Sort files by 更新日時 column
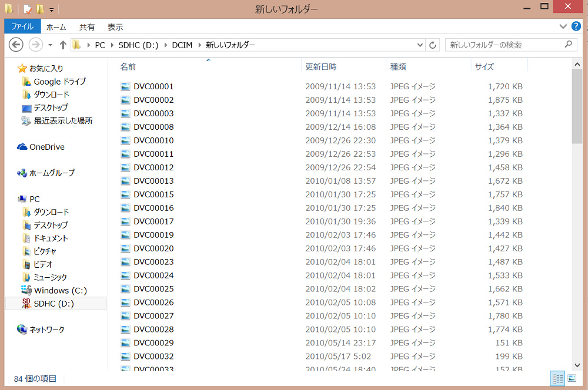The width and height of the screenshot is (588, 390). [321, 67]
